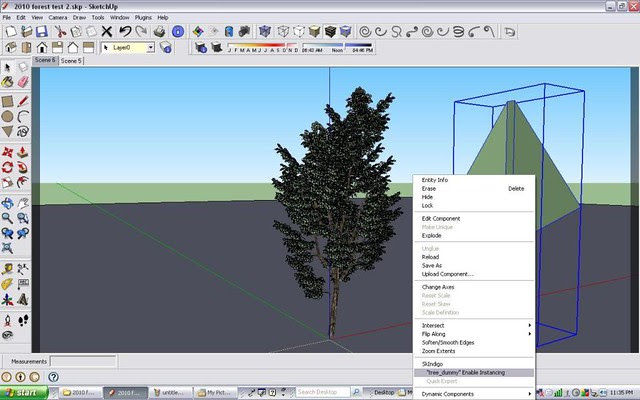The height and width of the screenshot is (400, 640).
Task: Click the Save floppy disk icon
Action: (x=42, y=31)
